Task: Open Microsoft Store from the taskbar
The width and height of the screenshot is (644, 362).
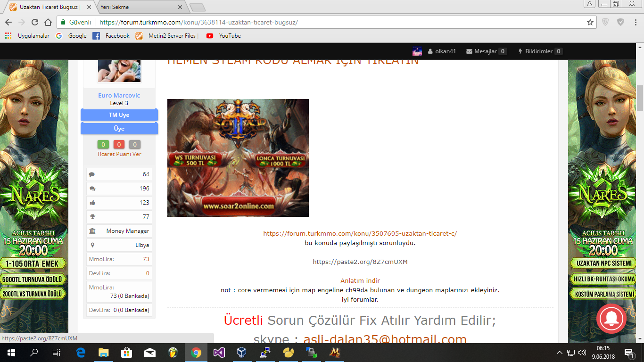Action: (x=127, y=352)
